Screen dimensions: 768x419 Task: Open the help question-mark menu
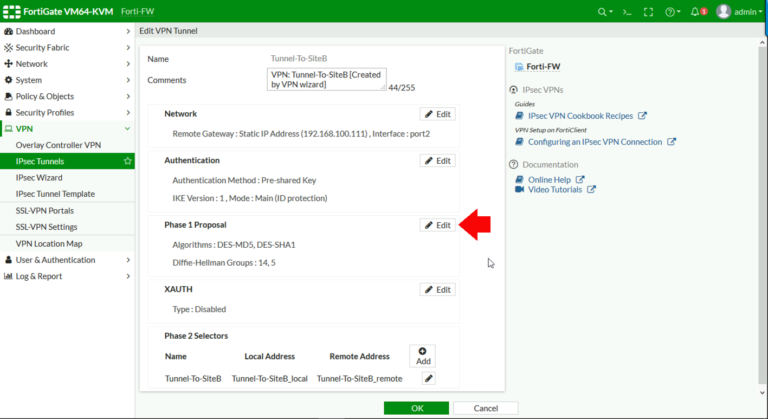click(672, 12)
